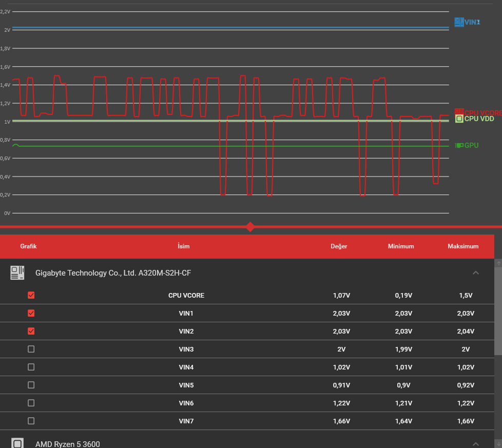This screenshot has height=448, width=502.
Task: Click the VIN2 legend icon in the graph
Action: coord(459,22)
